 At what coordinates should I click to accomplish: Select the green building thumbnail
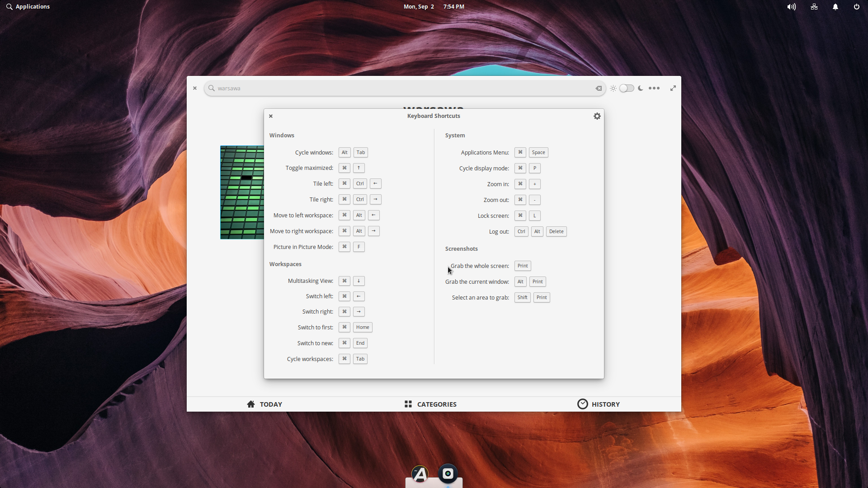point(242,192)
